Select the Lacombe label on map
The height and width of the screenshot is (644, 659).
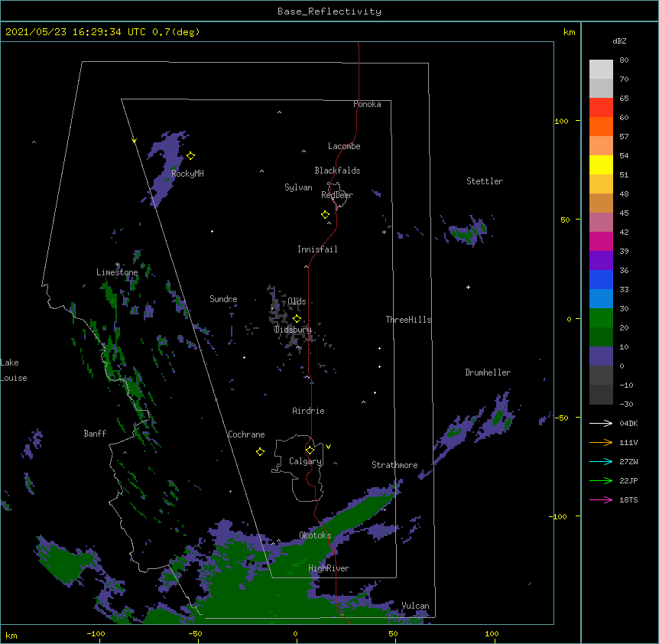(344, 146)
